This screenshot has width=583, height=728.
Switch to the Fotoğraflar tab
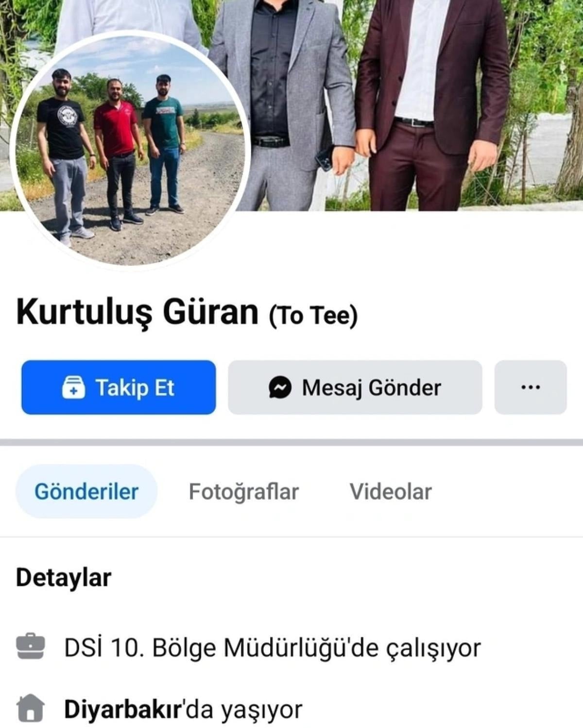point(244,491)
